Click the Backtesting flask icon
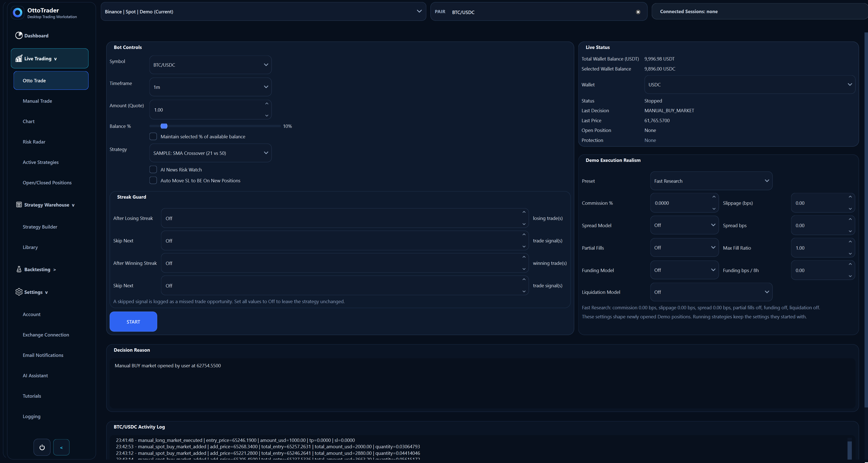Viewport: 868px width, 463px height. tap(19, 269)
